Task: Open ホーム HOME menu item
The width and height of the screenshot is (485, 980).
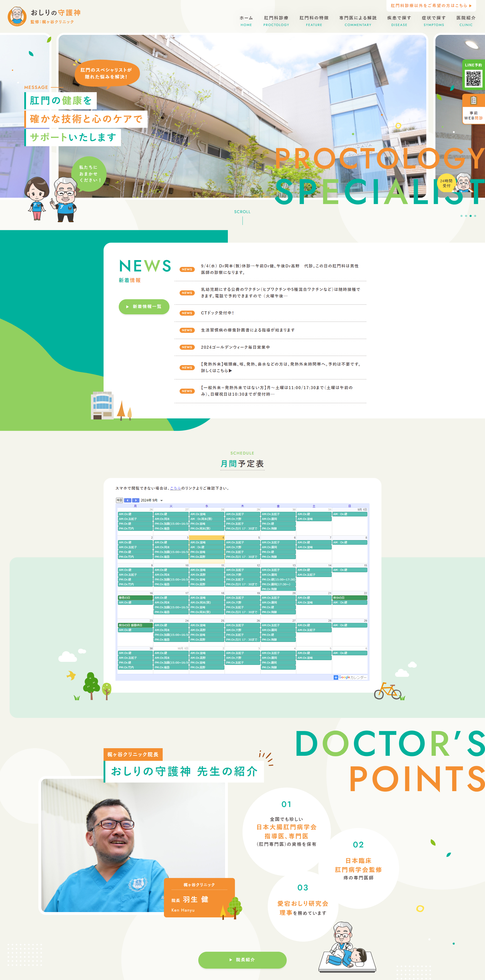Action: tap(246, 21)
